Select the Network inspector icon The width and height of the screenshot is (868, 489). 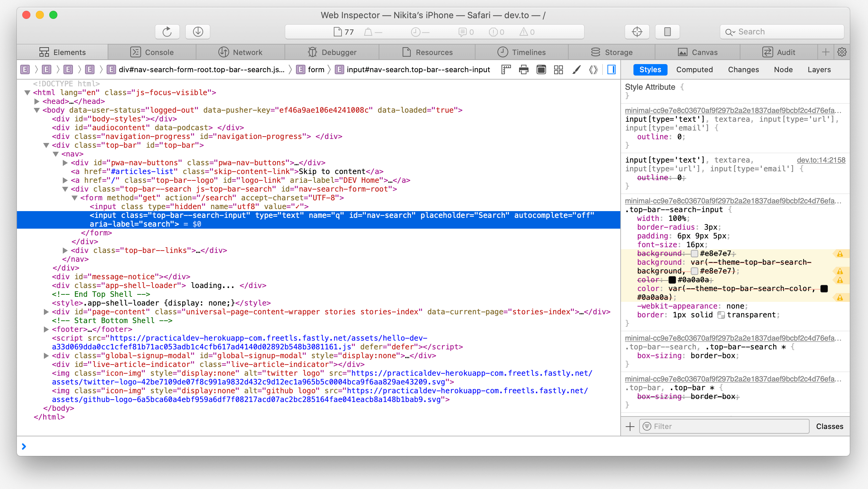tap(225, 53)
